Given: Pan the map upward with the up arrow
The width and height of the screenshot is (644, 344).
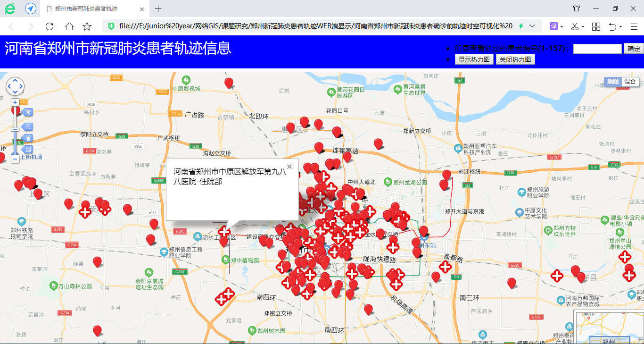Looking at the screenshot, I should click(15, 81).
